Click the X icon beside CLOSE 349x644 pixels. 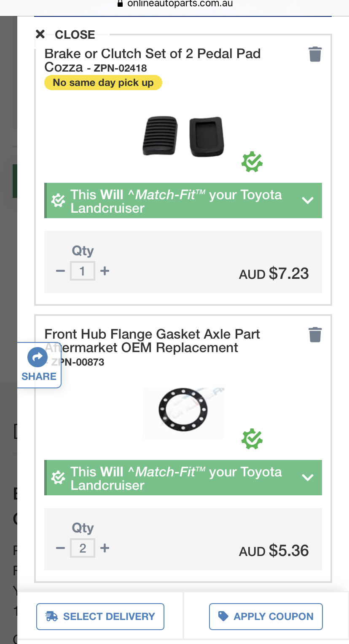tap(40, 34)
